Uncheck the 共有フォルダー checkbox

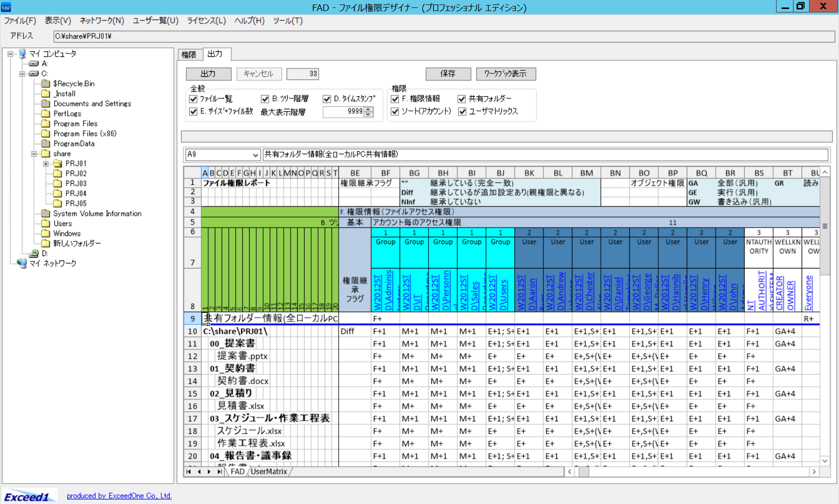pos(462,99)
